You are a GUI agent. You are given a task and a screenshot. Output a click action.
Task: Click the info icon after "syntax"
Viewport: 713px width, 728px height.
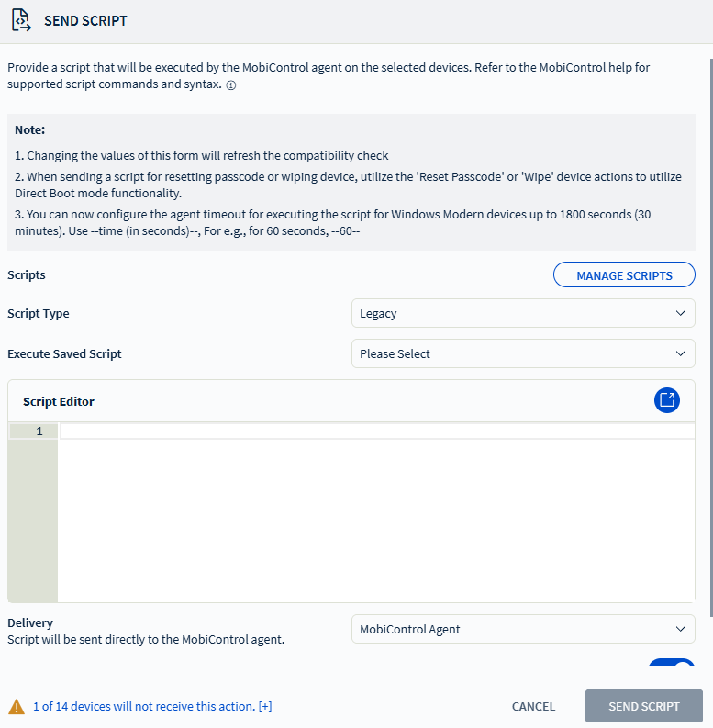coord(231,85)
